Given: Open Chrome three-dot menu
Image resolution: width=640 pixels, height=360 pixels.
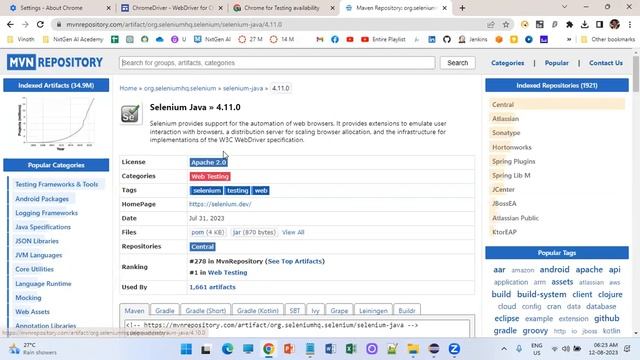Looking at the screenshot, I should (x=630, y=24).
